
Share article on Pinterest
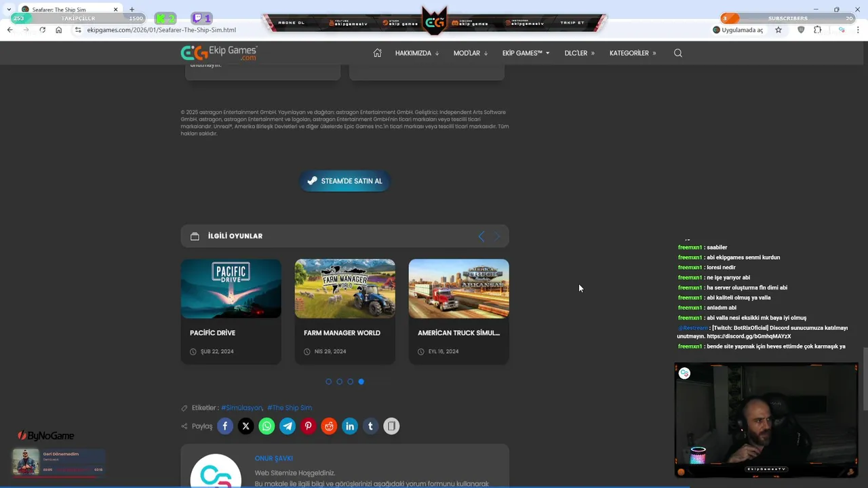309,426
